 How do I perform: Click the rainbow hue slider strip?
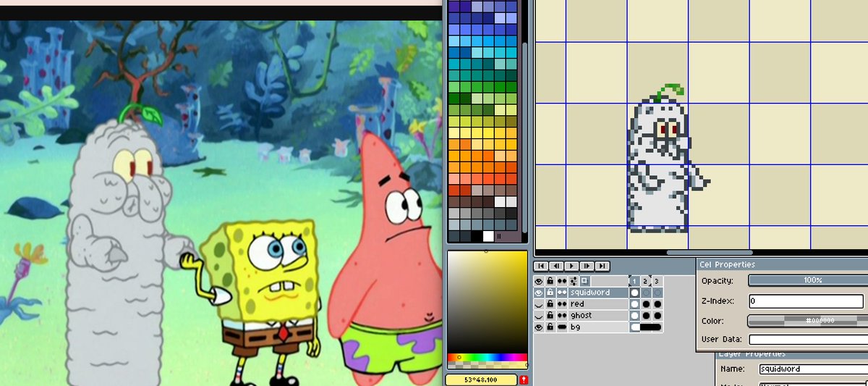(x=487, y=357)
